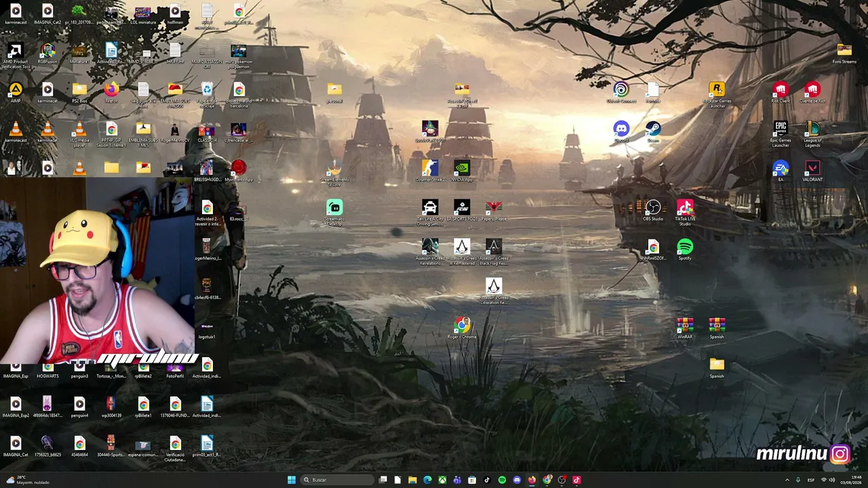Select the personal folder on the desktop
The height and width of the screenshot is (488, 868).
(334, 93)
